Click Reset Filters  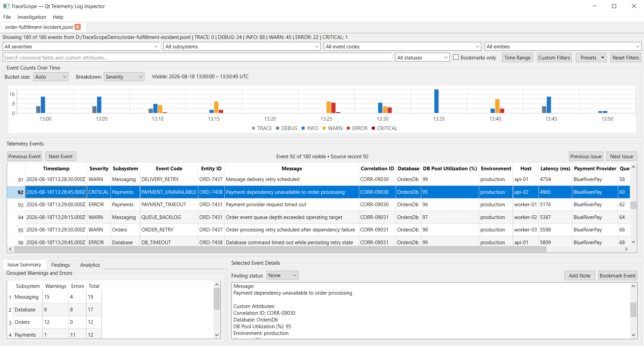coord(626,57)
